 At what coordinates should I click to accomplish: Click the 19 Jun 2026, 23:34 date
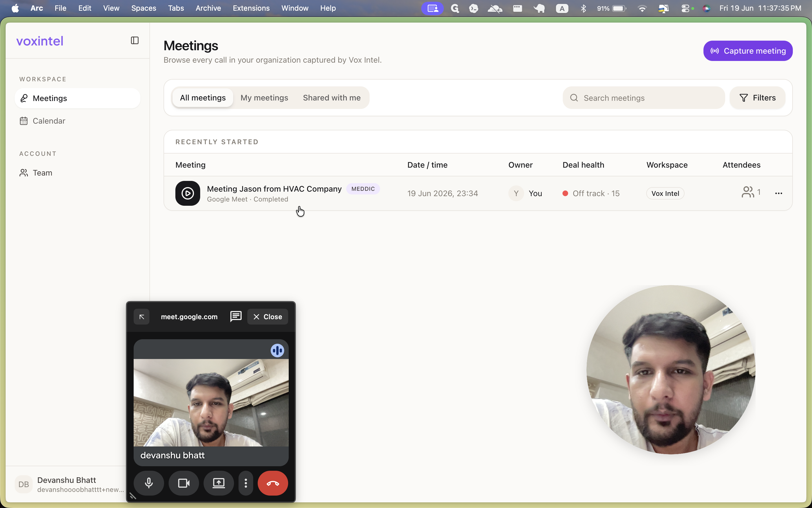pos(442,194)
